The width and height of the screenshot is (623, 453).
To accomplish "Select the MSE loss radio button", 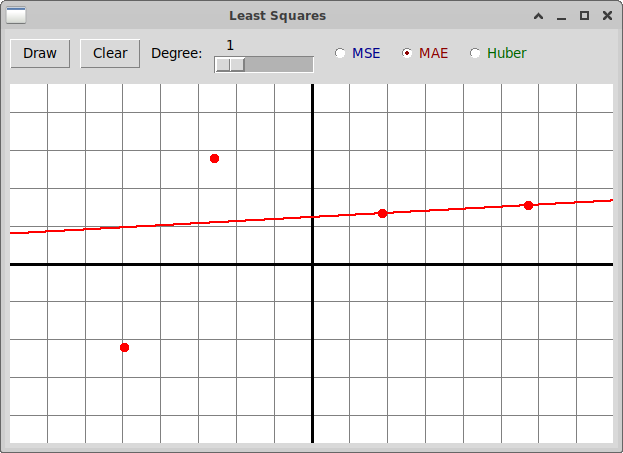I will 341,53.
